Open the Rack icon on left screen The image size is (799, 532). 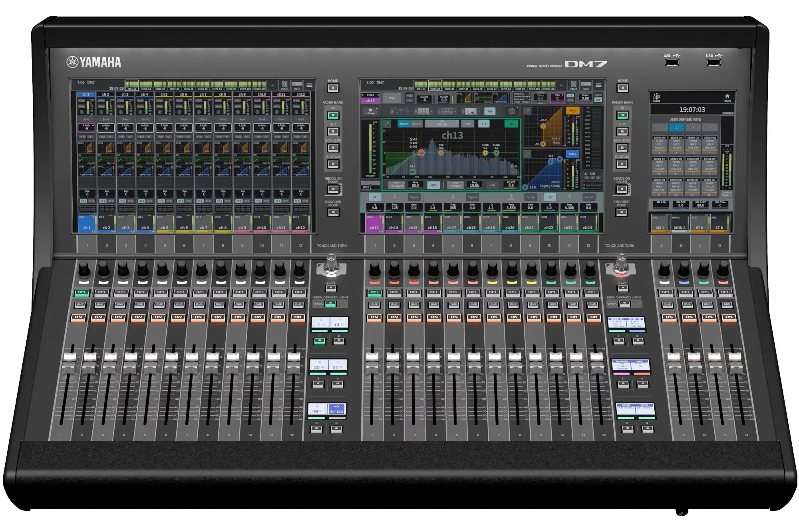(297, 85)
